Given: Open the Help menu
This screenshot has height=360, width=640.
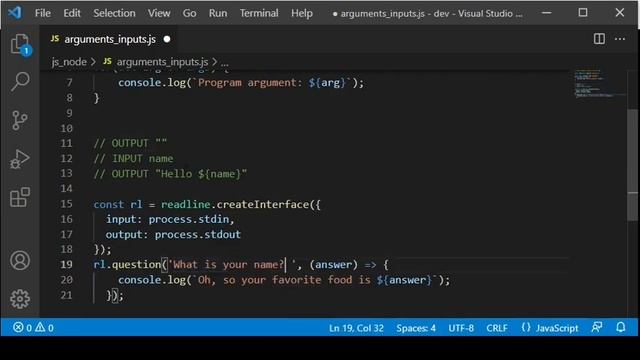Looking at the screenshot, I should 302,13.
